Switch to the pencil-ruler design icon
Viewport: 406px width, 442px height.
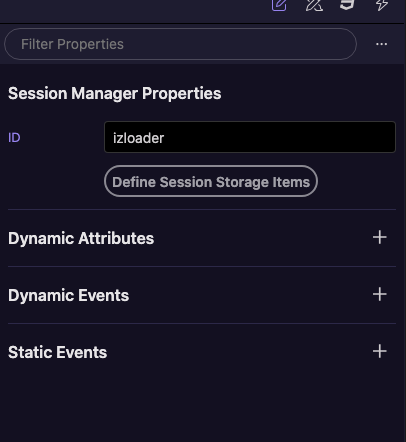(314, 5)
